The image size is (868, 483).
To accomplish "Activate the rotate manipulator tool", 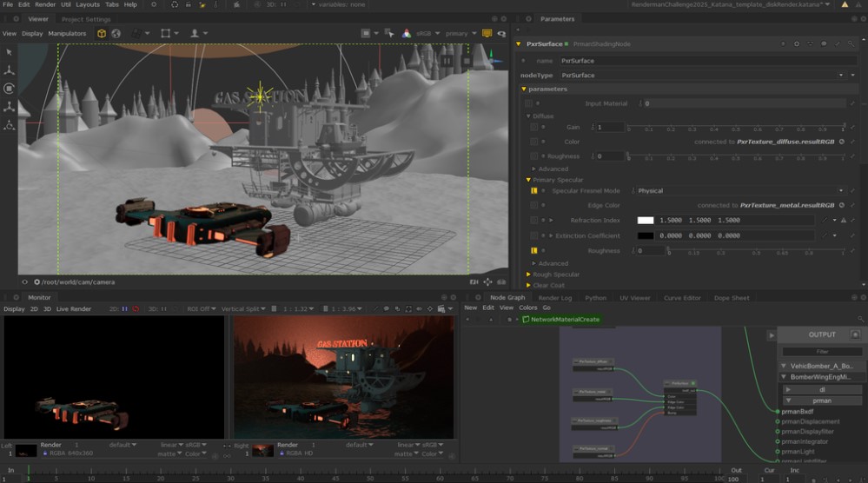I will click(x=9, y=89).
